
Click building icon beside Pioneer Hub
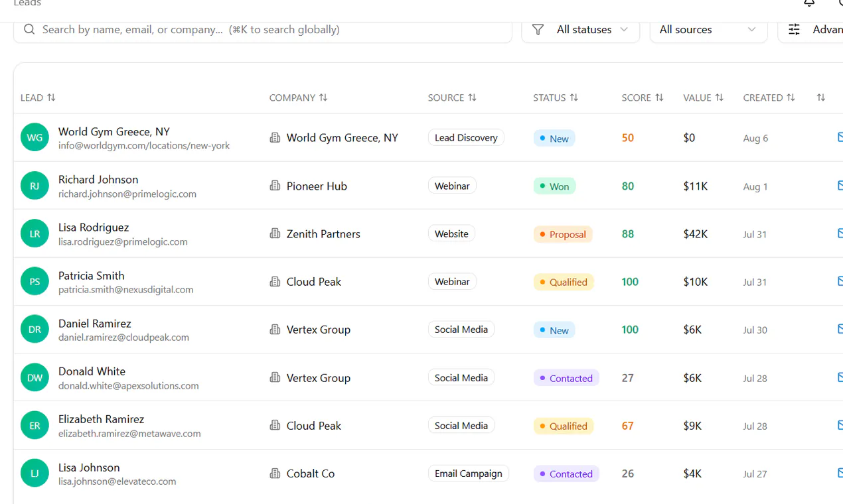point(275,186)
